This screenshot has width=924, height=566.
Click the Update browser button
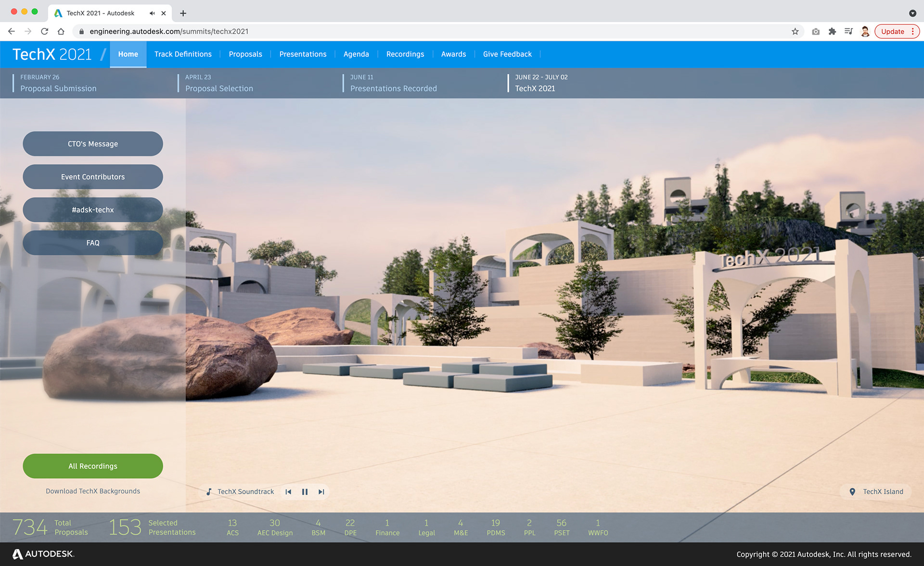coord(897,31)
